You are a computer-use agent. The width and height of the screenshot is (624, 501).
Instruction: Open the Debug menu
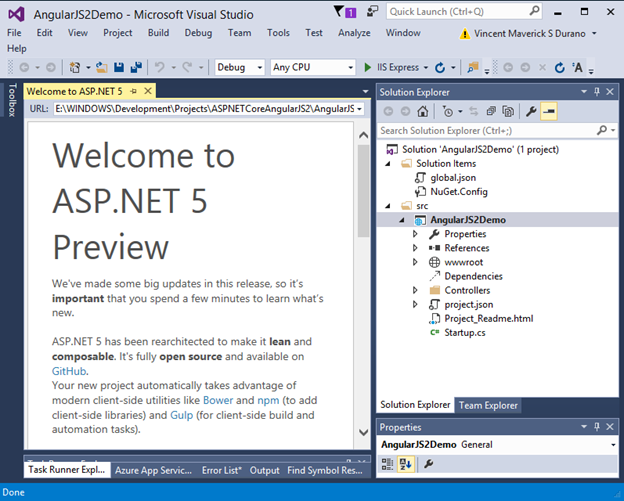198,33
